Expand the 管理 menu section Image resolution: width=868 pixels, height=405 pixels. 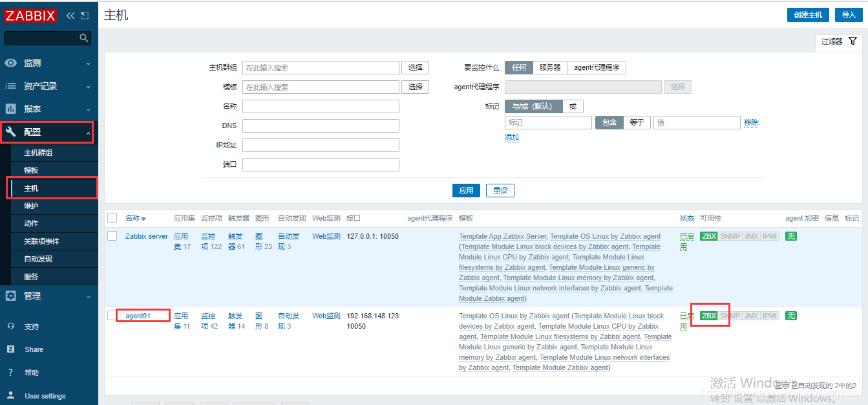coord(49,296)
